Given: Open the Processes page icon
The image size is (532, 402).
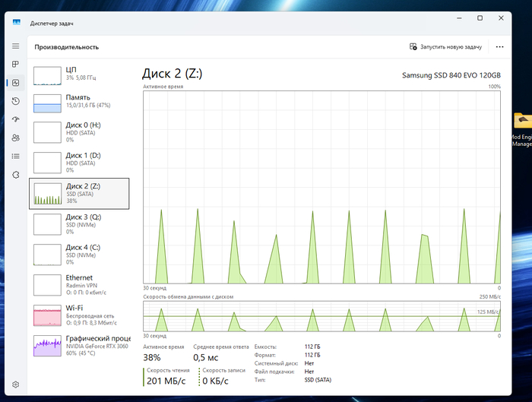Looking at the screenshot, I should 16,65.
